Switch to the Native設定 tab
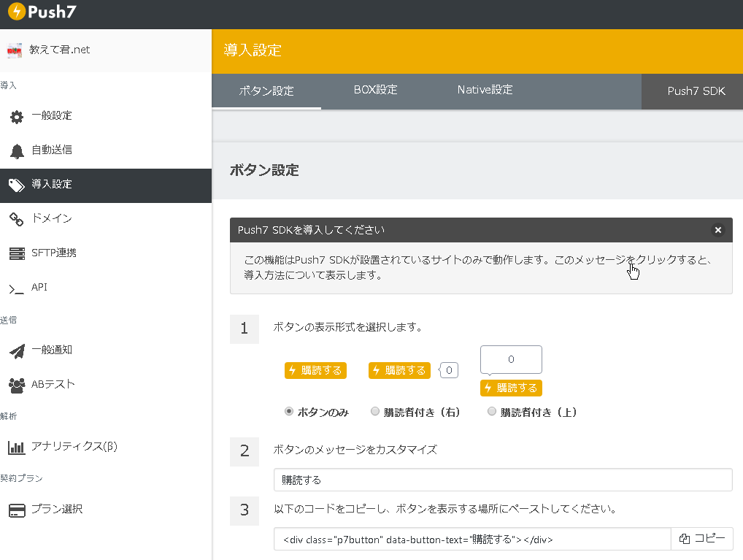 pos(485,90)
